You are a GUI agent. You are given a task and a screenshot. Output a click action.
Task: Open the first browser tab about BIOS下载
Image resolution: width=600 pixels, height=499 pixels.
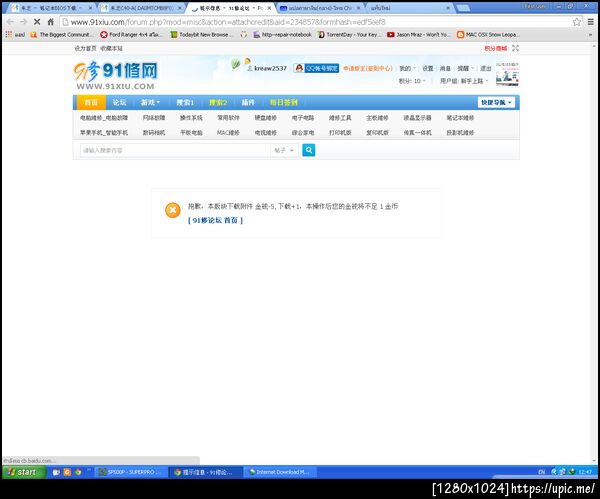click(x=50, y=8)
